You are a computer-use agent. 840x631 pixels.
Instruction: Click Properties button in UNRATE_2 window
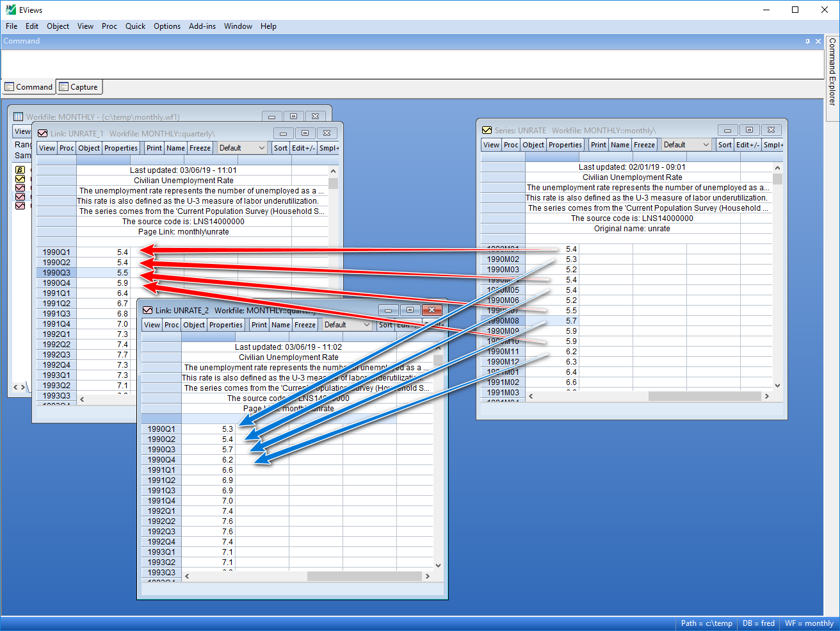click(x=226, y=325)
